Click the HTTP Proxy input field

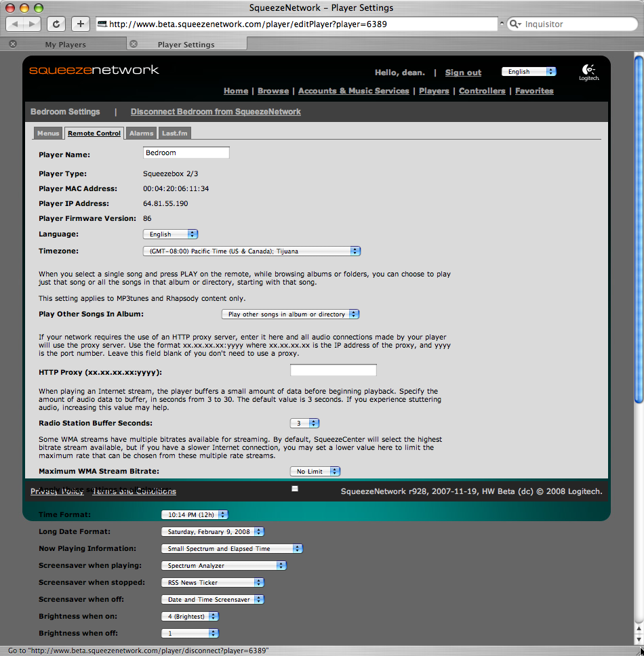pos(333,370)
